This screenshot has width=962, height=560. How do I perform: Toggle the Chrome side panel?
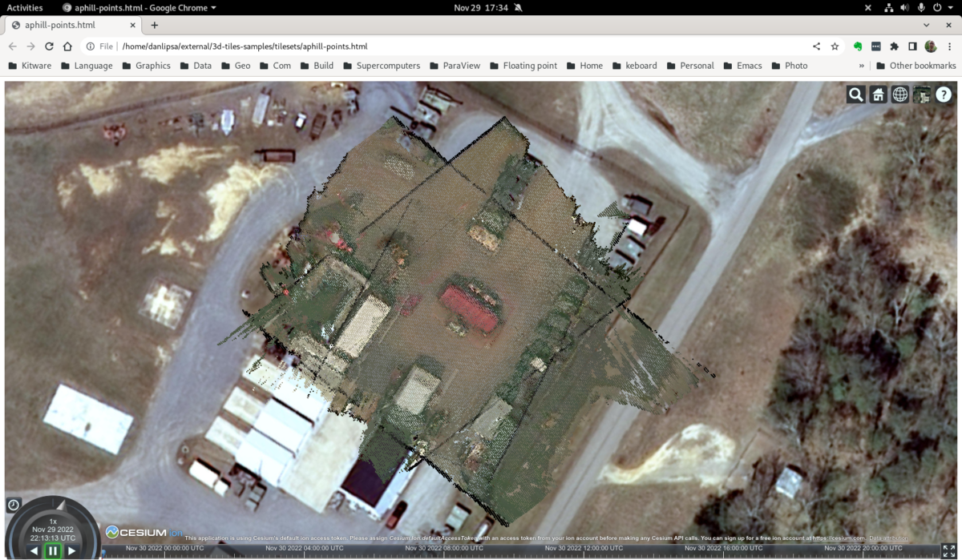pos(912,46)
